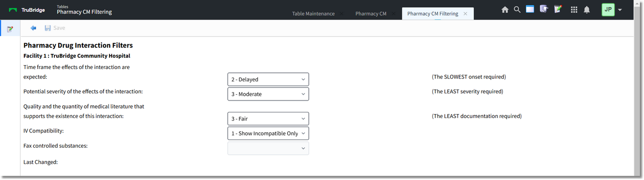The height and width of the screenshot is (180, 644).
Task: Click '(The SLOWEST onset required)' note
Action: (469, 77)
